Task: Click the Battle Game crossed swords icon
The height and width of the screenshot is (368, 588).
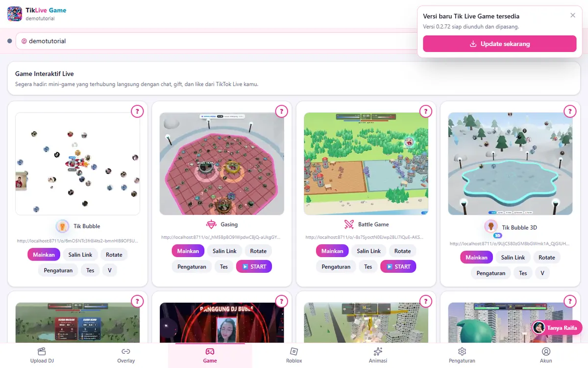Action: [349, 224]
